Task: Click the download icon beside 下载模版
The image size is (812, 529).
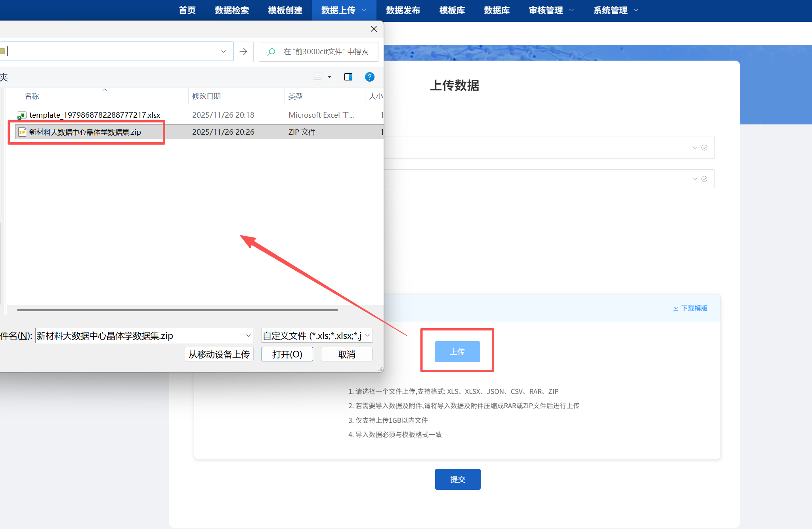Action: click(675, 308)
